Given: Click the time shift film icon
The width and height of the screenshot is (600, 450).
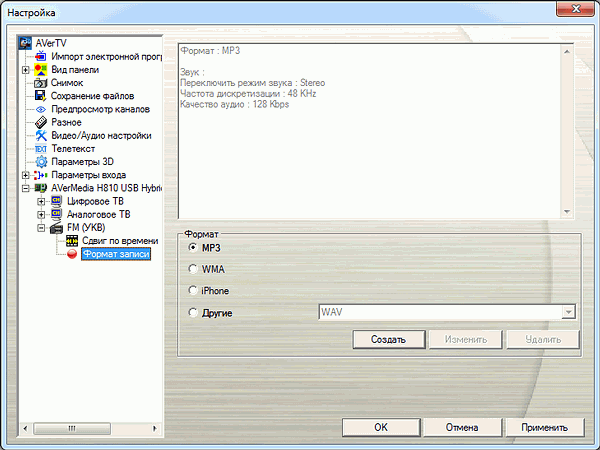Looking at the screenshot, I should tap(72, 241).
